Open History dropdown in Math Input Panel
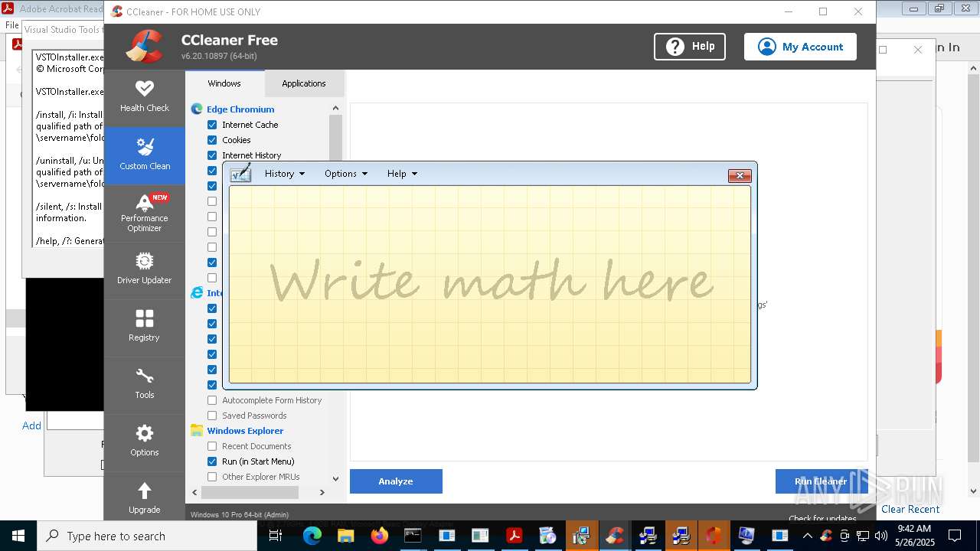Viewport: 980px width, 551px height. (285, 174)
